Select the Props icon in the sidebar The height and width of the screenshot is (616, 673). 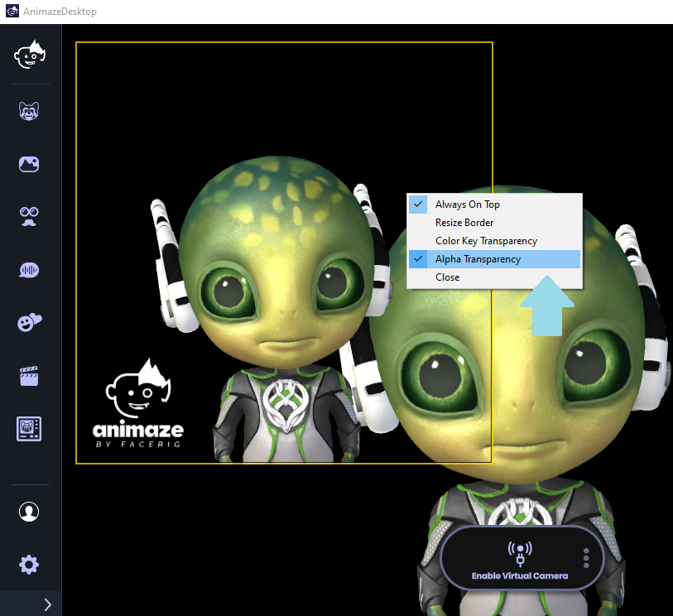[29, 217]
